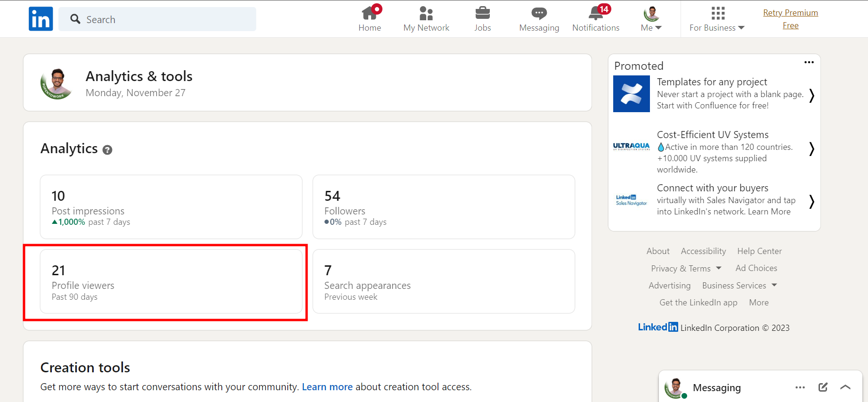Expand the Messaging overlay with chevron-up
Image resolution: width=868 pixels, height=402 pixels.
click(845, 387)
